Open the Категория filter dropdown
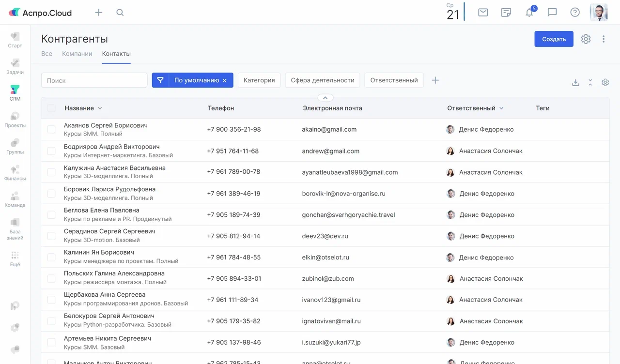The width and height of the screenshot is (620, 364). click(x=259, y=80)
